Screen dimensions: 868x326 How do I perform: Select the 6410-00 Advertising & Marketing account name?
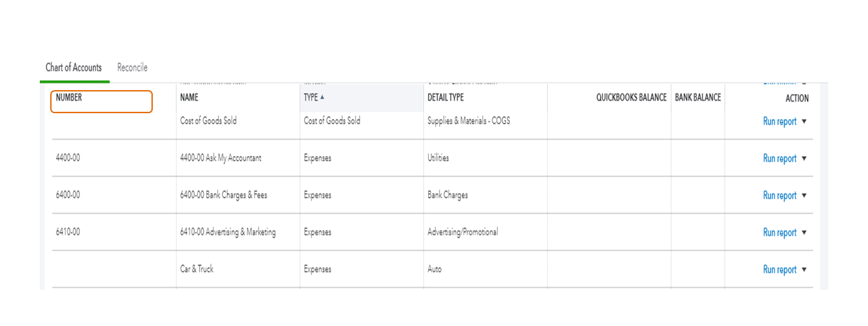pyautogui.click(x=227, y=232)
